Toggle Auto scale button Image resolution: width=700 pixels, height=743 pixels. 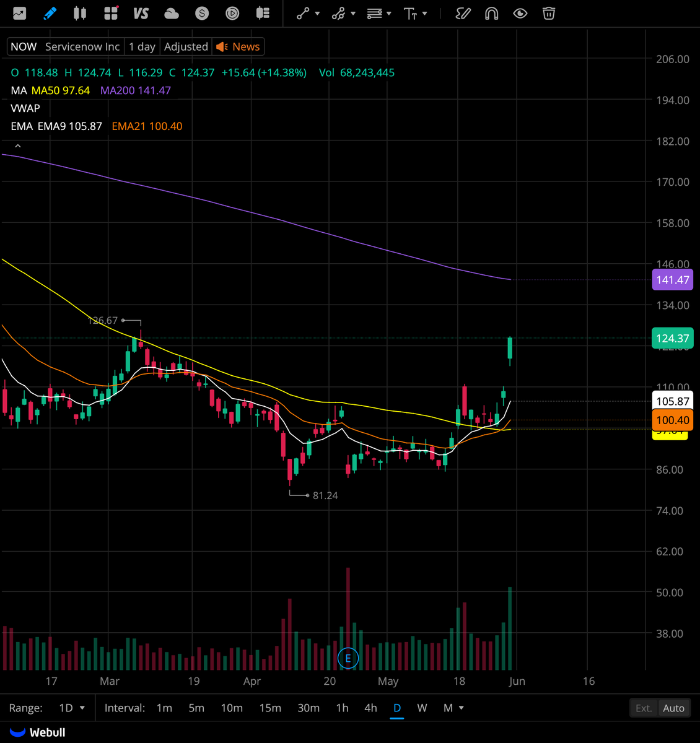pyautogui.click(x=673, y=708)
